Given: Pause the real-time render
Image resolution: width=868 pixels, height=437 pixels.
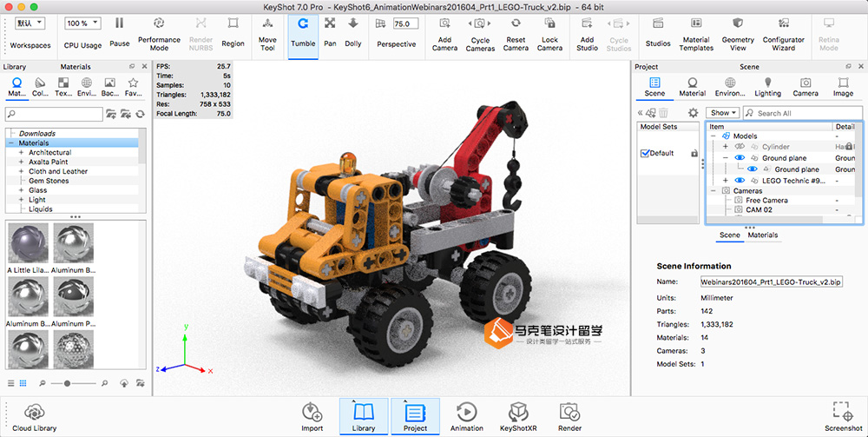Looking at the screenshot, I should pos(119,31).
